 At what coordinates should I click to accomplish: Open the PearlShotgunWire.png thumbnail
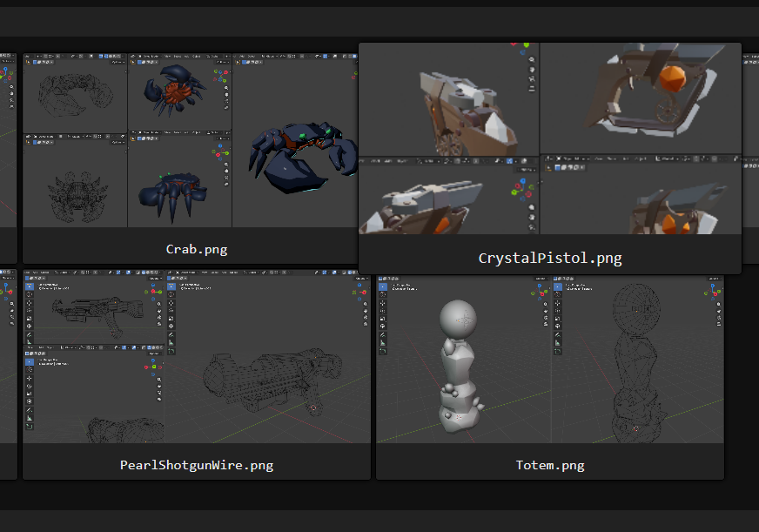pyautogui.click(x=197, y=355)
